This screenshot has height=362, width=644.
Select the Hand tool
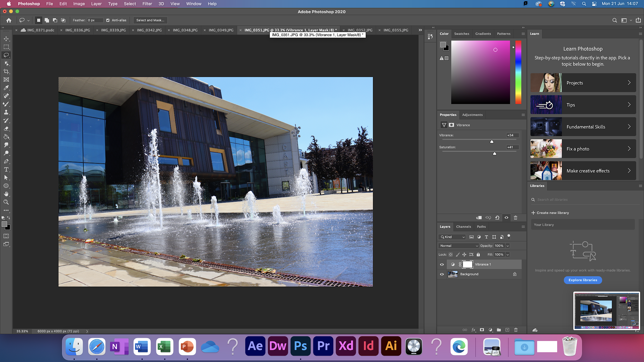(6, 194)
